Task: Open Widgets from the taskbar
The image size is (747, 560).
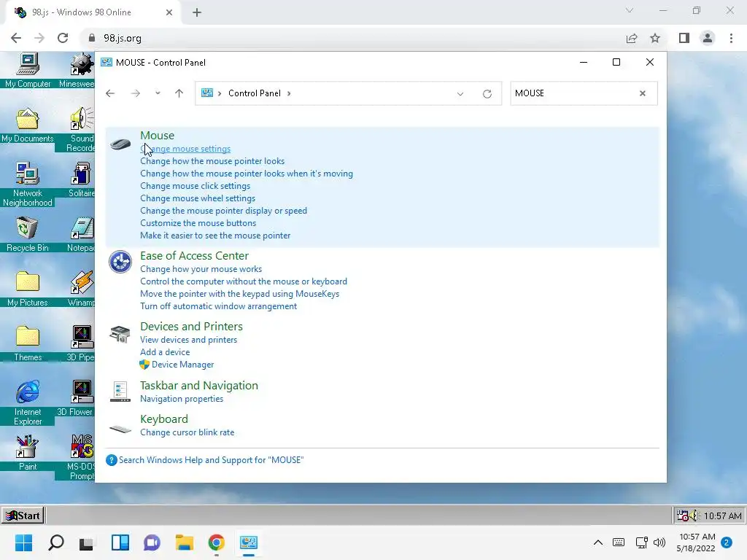Action: (x=120, y=542)
